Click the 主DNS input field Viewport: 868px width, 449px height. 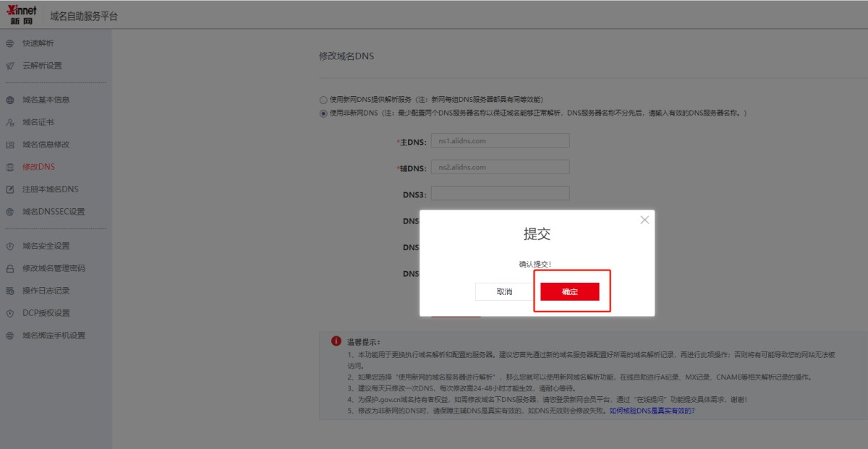(500, 141)
